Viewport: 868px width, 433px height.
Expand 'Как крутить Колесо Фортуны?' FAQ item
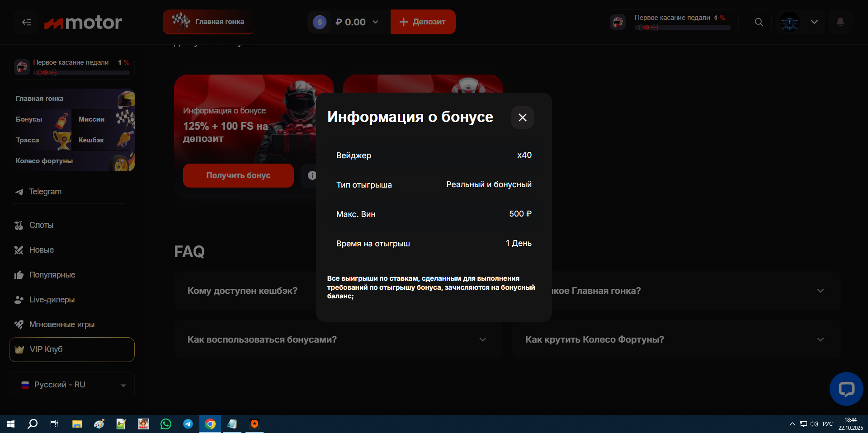pos(675,339)
